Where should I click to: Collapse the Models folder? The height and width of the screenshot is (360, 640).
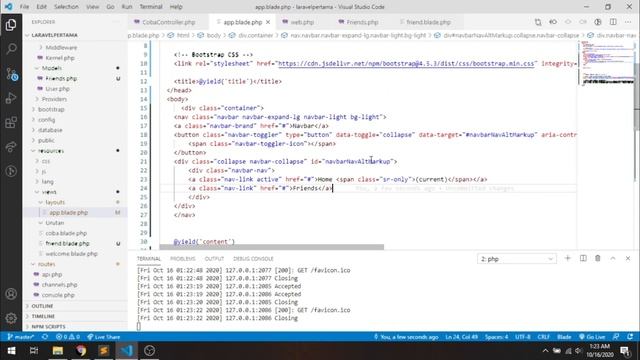pos(52,68)
